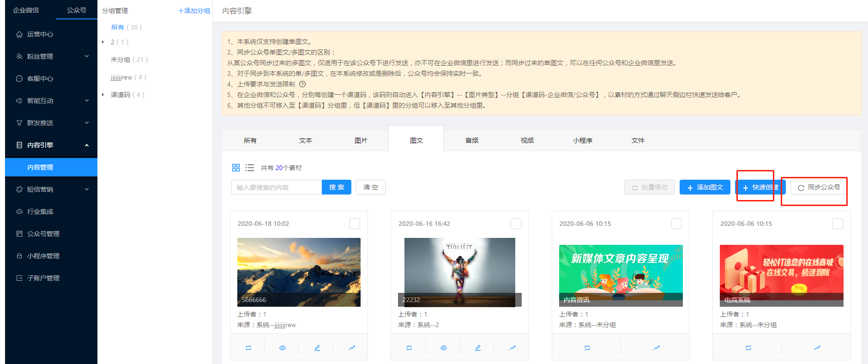Select 公众号 top tab
The image size is (868, 364).
76,10
